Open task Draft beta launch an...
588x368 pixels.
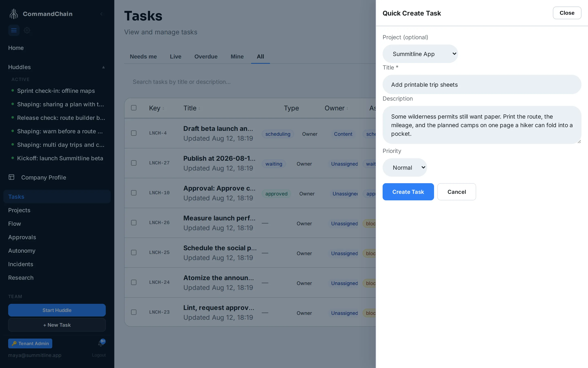pyautogui.click(x=218, y=129)
